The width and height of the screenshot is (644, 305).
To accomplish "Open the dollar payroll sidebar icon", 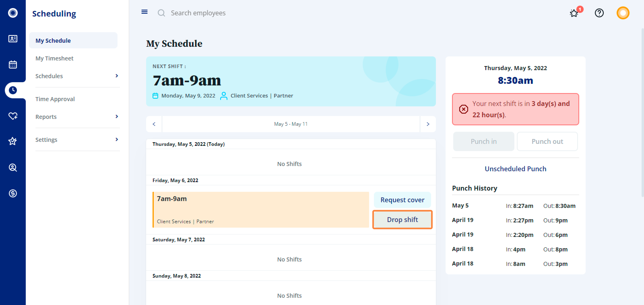I will click(13, 193).
